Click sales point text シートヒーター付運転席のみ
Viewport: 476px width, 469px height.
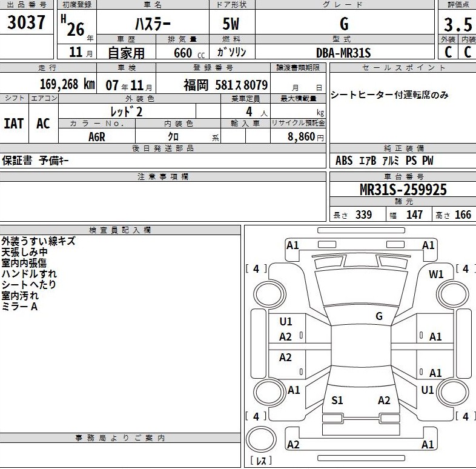tap(389, 95)
